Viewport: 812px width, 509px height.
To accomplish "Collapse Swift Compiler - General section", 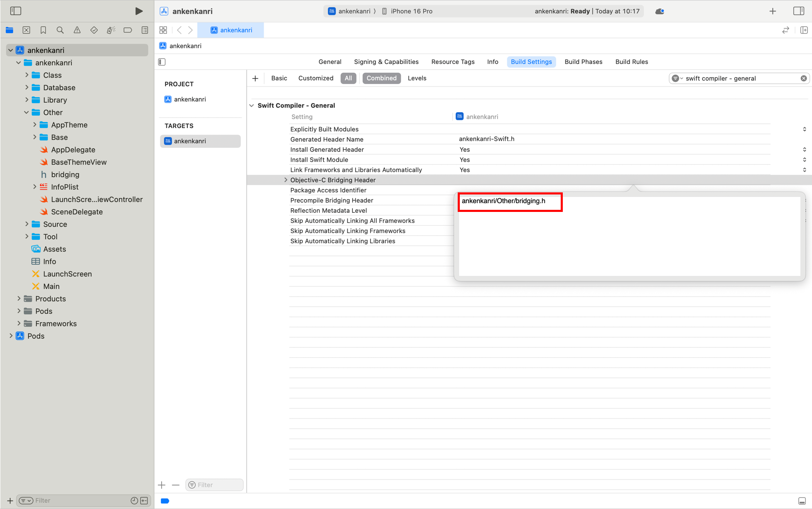I will coord(252,106).
